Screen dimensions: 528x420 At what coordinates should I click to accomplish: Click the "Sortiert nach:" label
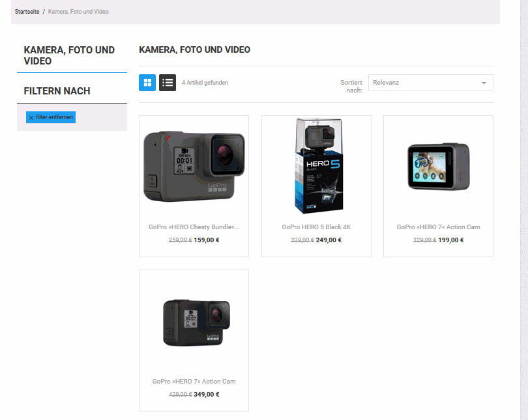[351, 87]
